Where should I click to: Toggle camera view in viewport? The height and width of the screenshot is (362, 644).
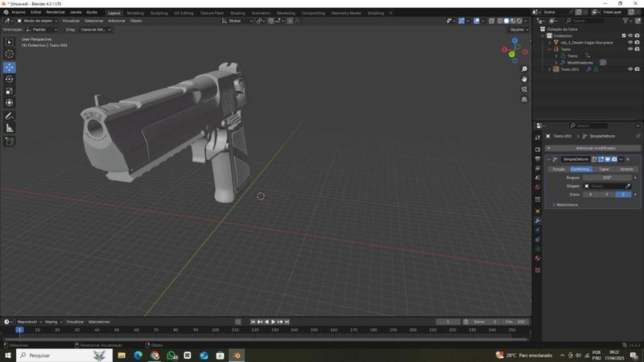coord(524,89)
